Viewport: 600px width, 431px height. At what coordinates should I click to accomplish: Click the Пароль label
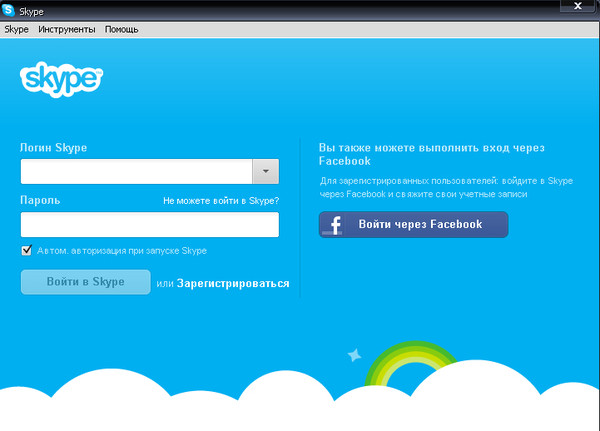tap(40, 200)
